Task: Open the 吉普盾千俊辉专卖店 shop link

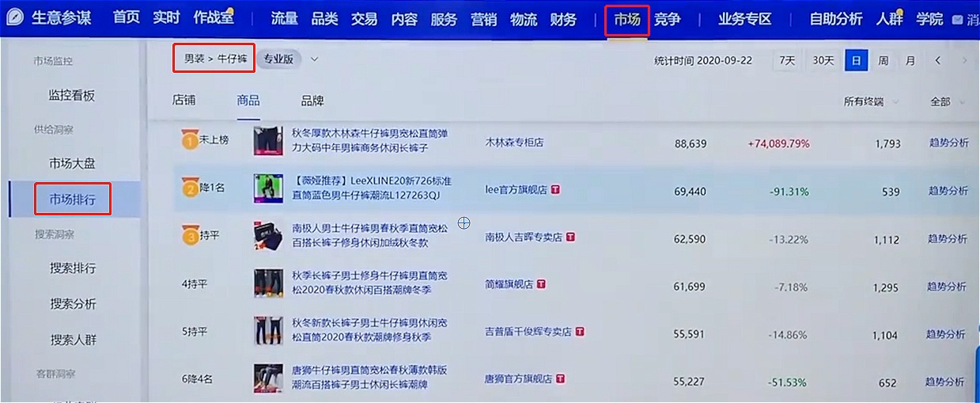Action: pos(528,333)
